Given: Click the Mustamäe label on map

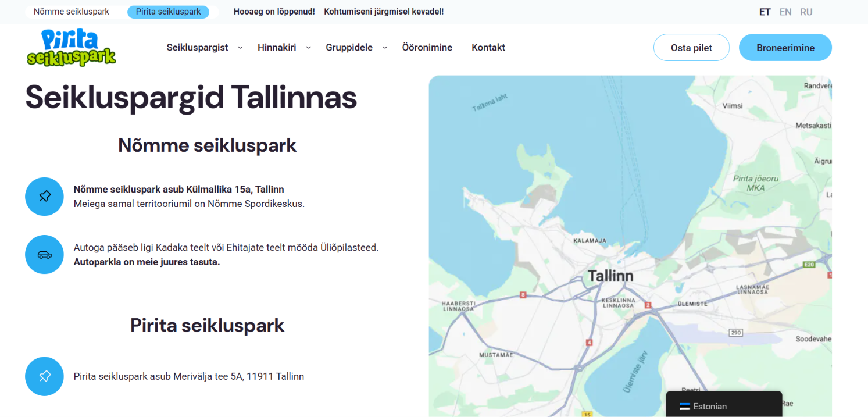Looking at the screenshot, I should click(496, 355).
